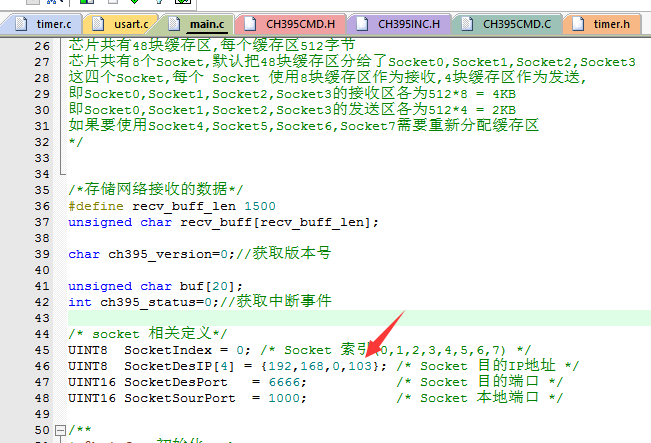Click the 'Socket 本地端口' comment

[x=479, y=397]
